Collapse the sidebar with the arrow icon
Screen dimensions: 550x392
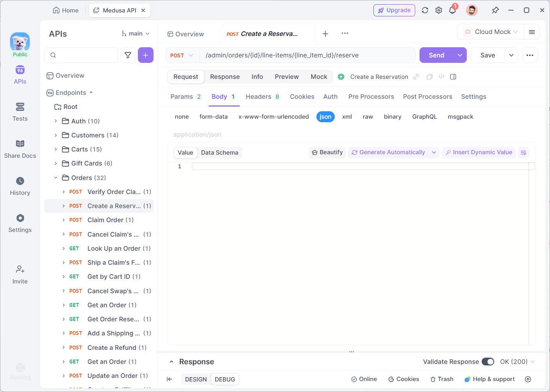click(x=170, y=379)
